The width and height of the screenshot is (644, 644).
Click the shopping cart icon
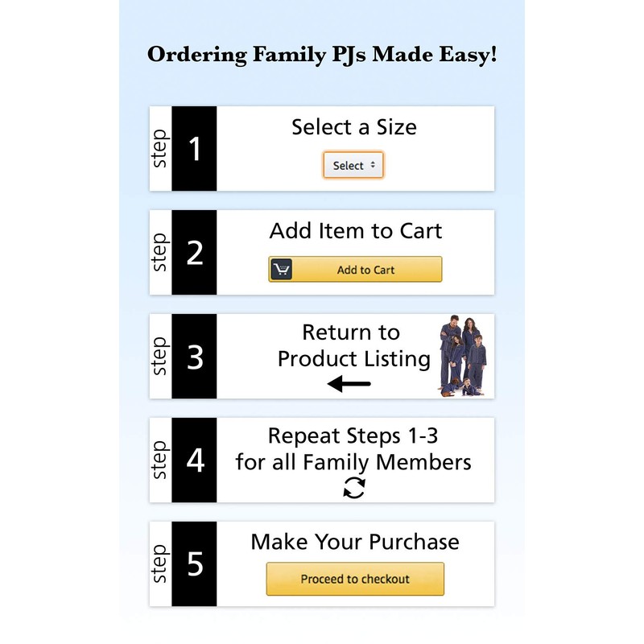tap(281, 270)
